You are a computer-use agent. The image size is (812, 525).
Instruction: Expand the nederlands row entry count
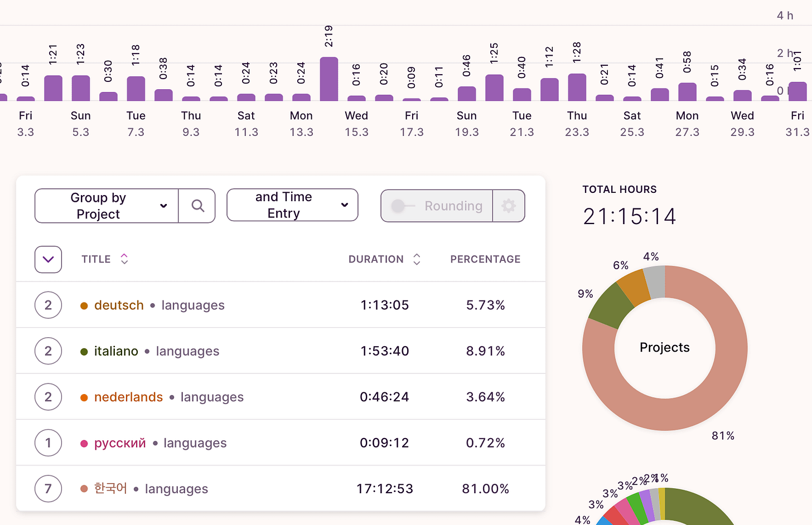tap(48, 397)
